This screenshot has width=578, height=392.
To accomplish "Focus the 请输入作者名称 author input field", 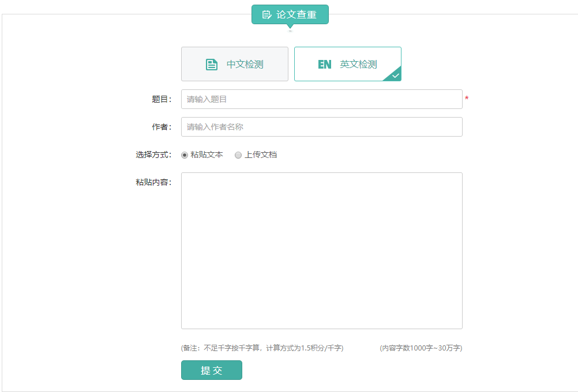I will click(x=321, y=127).
